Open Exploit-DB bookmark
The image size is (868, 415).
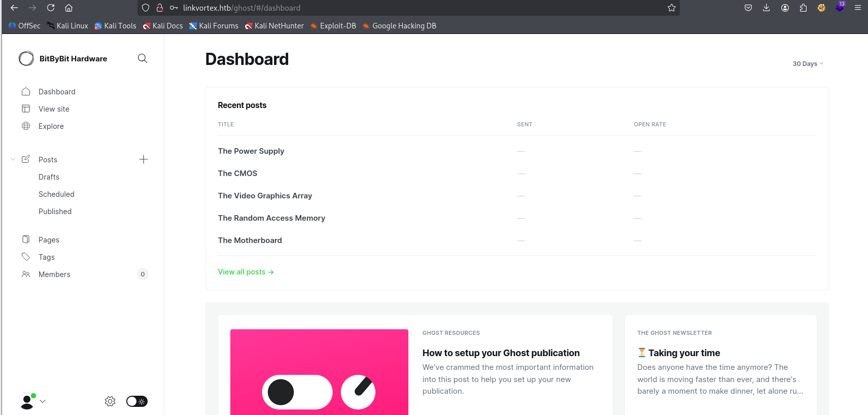click(333, 26)
